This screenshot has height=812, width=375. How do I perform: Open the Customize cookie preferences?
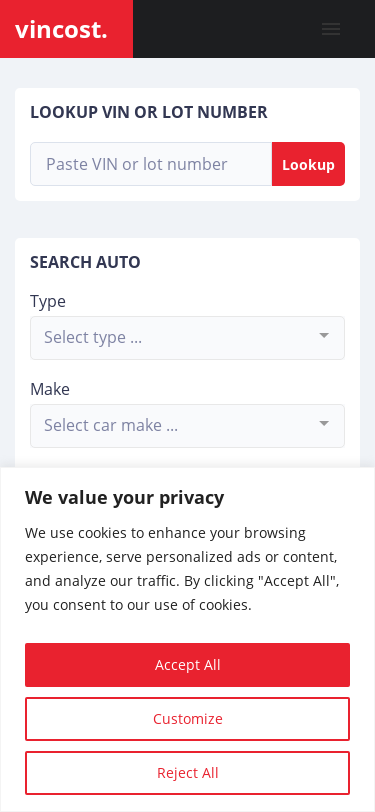pyautogui.click(x=188, y=719)
